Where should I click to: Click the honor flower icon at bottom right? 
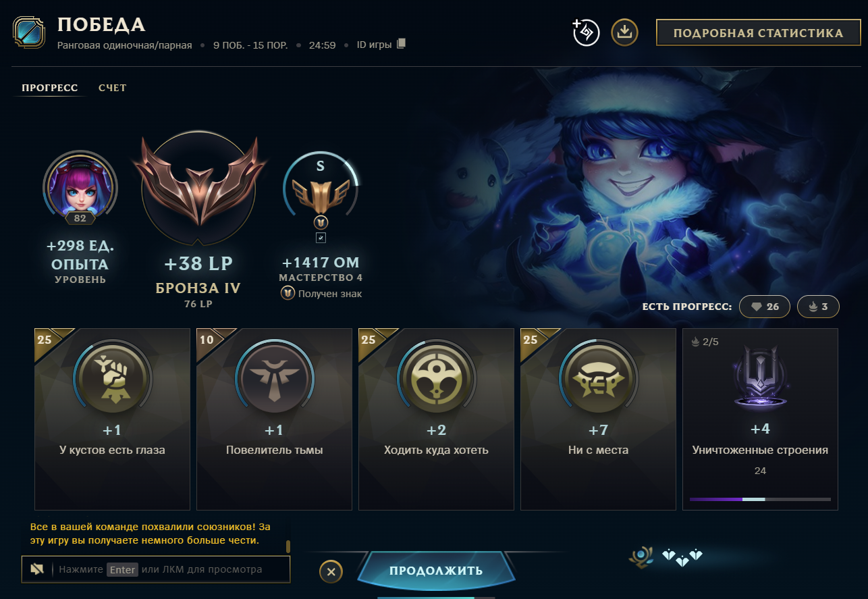pyautogui.click(x=639, y=556)
